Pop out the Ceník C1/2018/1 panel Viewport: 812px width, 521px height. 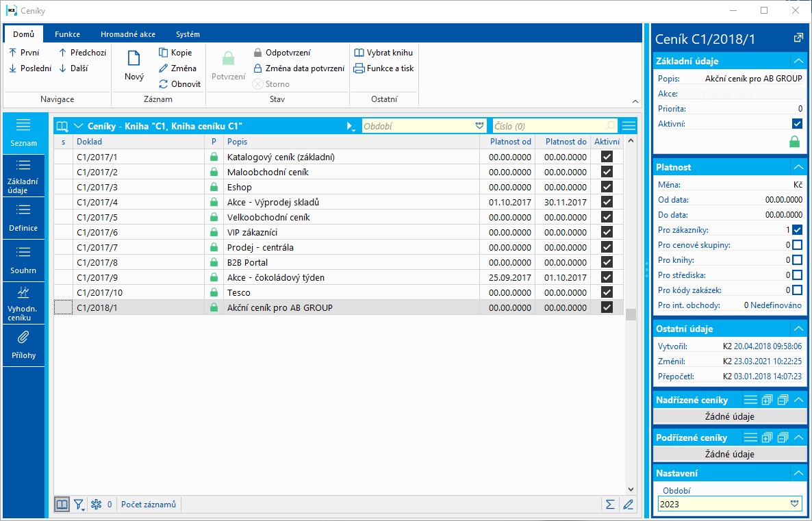pos(798,38)
